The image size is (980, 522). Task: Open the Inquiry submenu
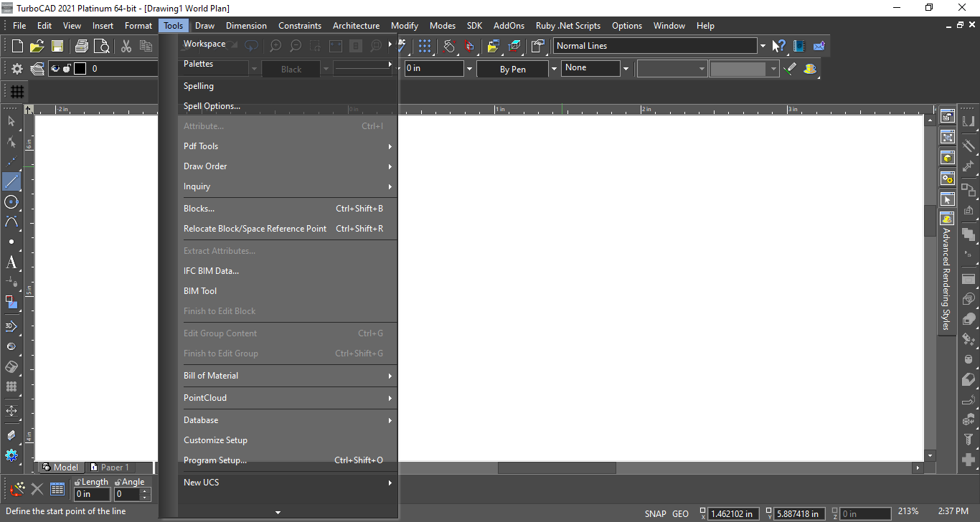click(287, 186)
